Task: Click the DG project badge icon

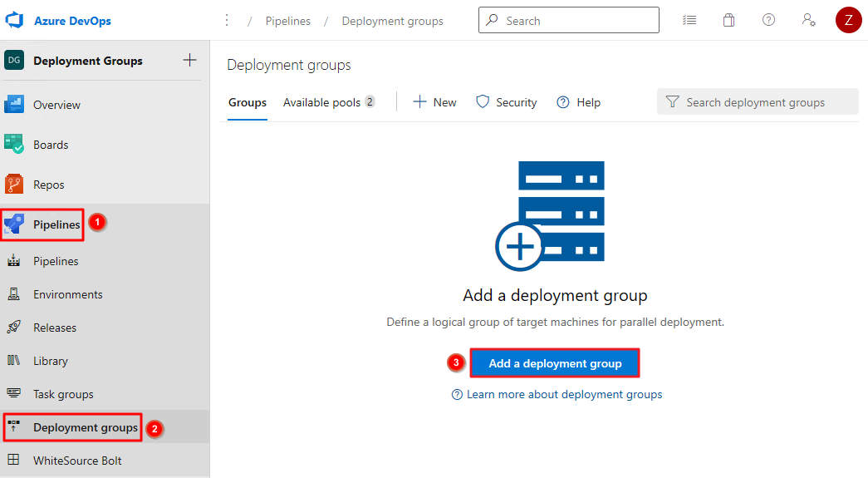Action: click(14, 60)
